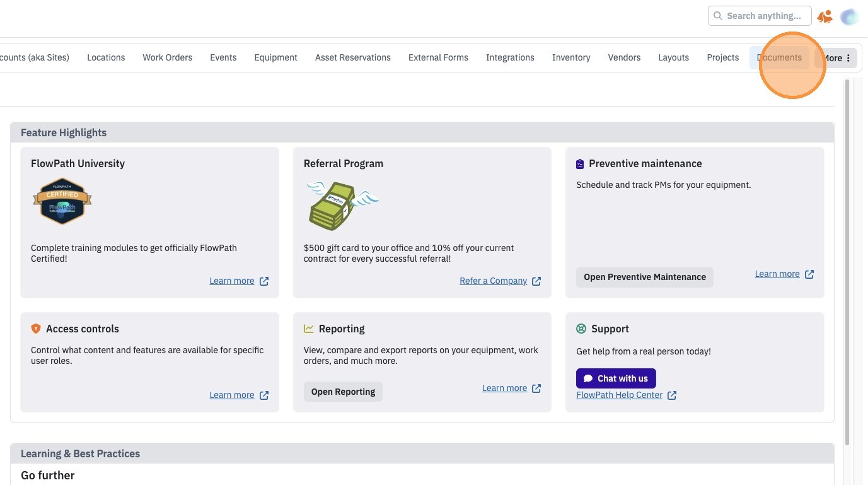This screenshot has height=485, width=868.
Task: Click external-link icon beside Reporting Learn more
Action: pyautogui.click(x=536, y=389)
